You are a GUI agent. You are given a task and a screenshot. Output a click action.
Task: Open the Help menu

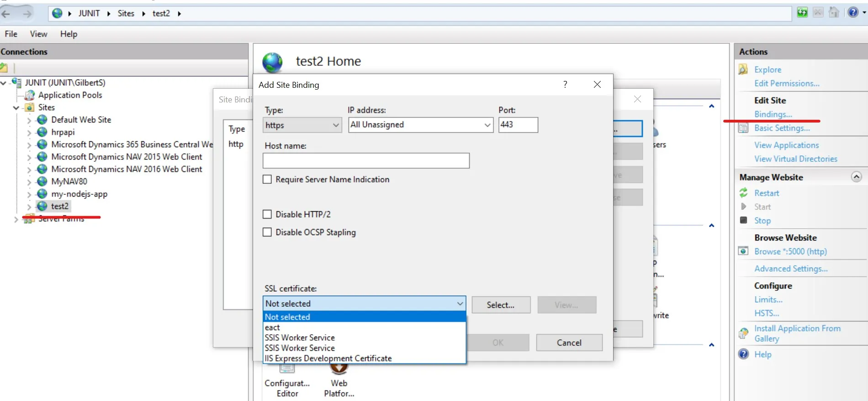coord(69,34)
